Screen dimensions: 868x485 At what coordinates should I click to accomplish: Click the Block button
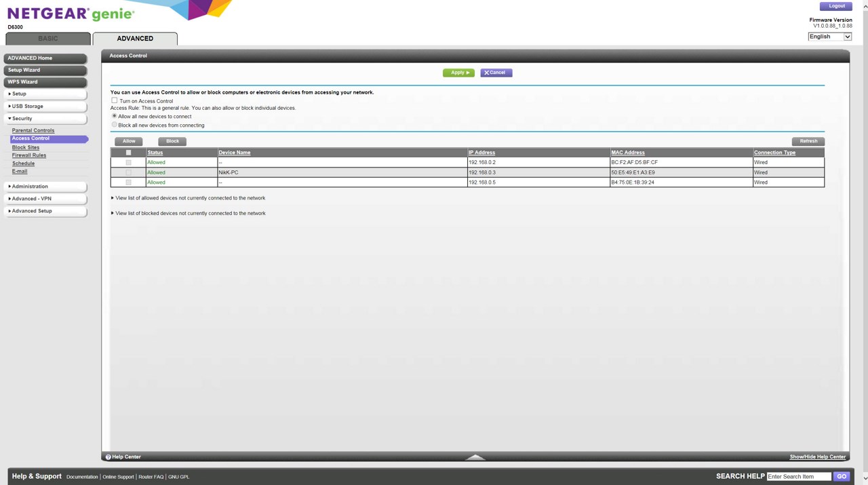172,141
